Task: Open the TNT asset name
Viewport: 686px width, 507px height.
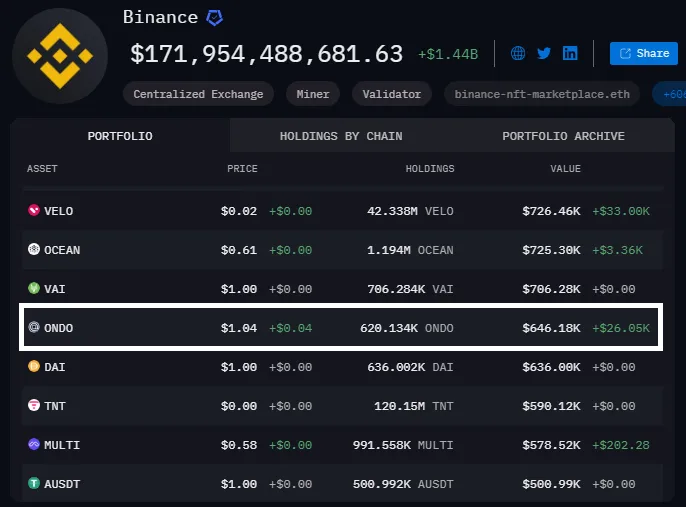Action: coord(55,406)
